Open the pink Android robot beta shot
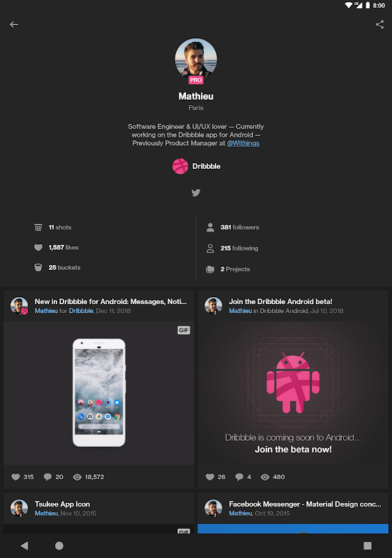 (293, 393)
